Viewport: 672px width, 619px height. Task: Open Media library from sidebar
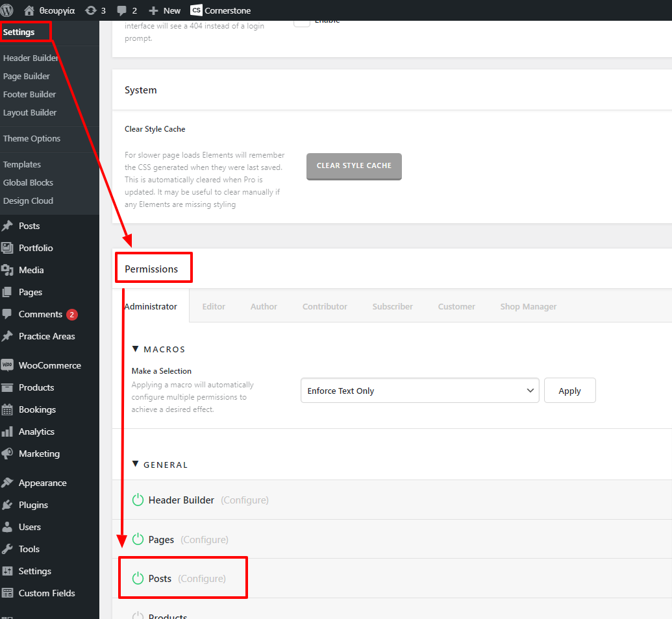click(x=31, y=270)
